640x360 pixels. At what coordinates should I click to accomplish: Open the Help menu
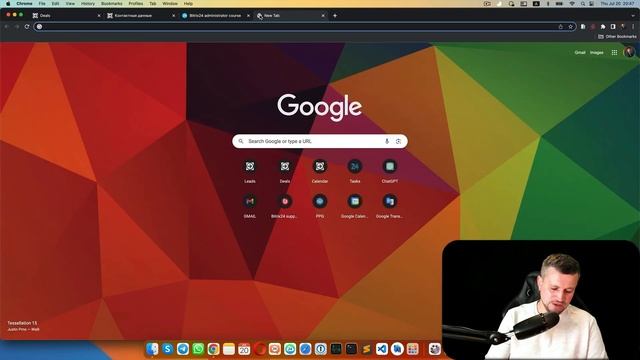[x=188, y=3]
